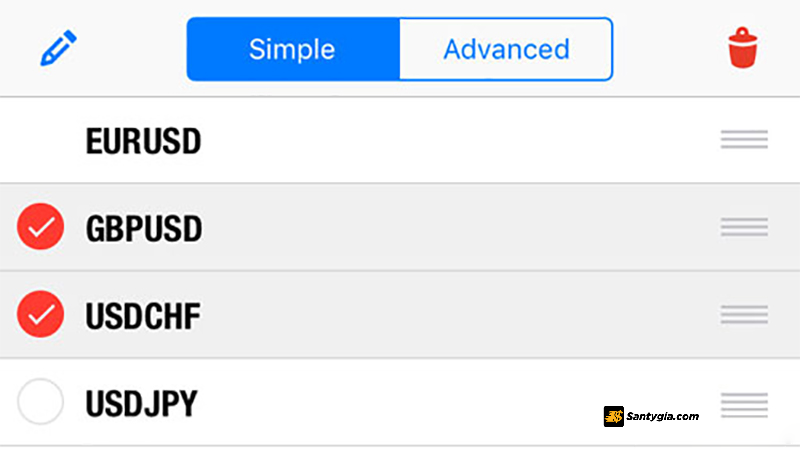Click the Santygia orange logo icon

(613, 416)
